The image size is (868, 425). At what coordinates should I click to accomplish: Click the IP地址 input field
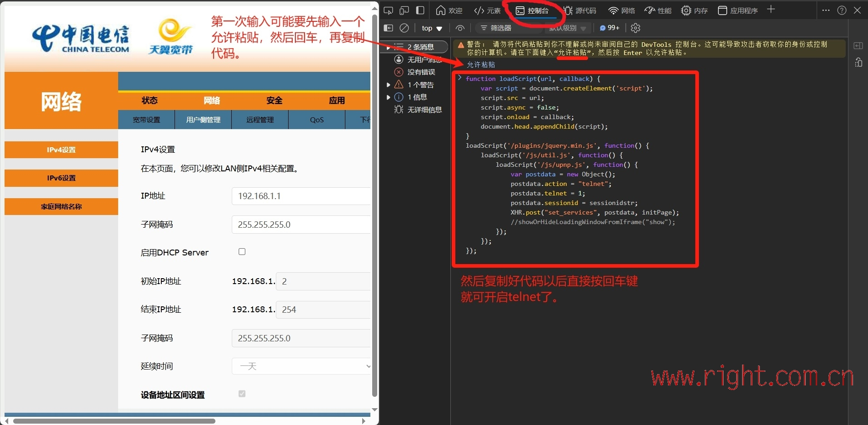(x=301, y=196)
